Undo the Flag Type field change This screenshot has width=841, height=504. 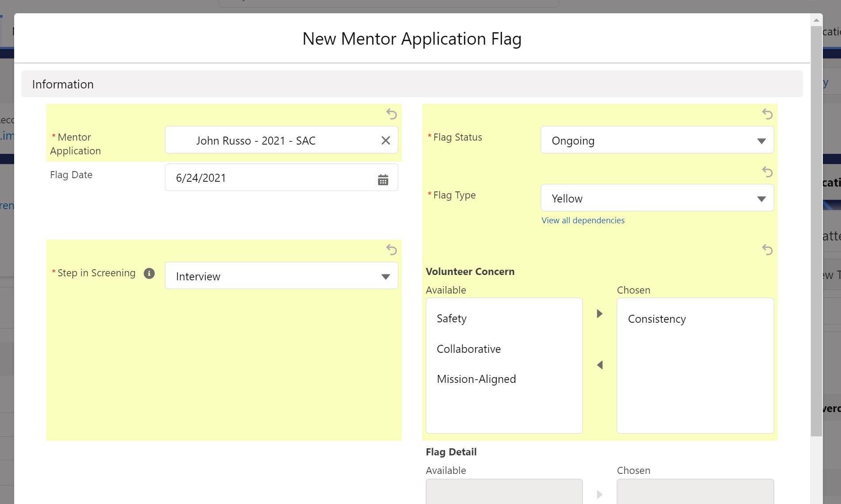point(767,172)
